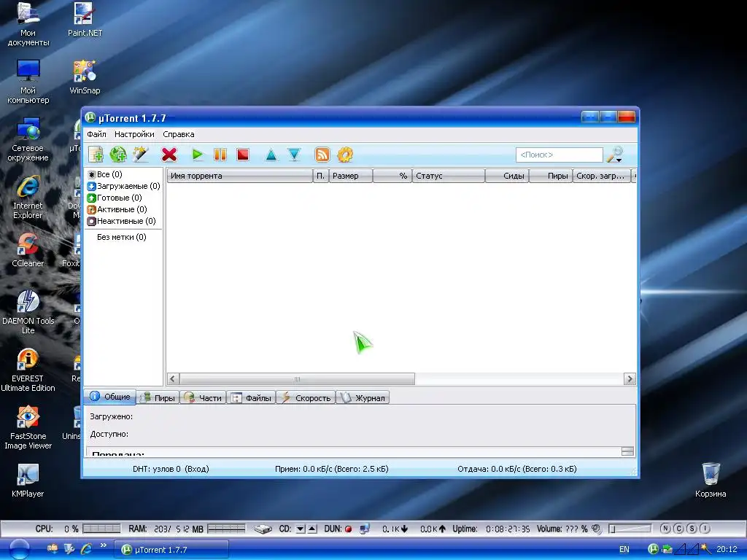Click the µTorrent 1.7.7 taskbar button
Screen dimensions: 747x560
[171, 550]
